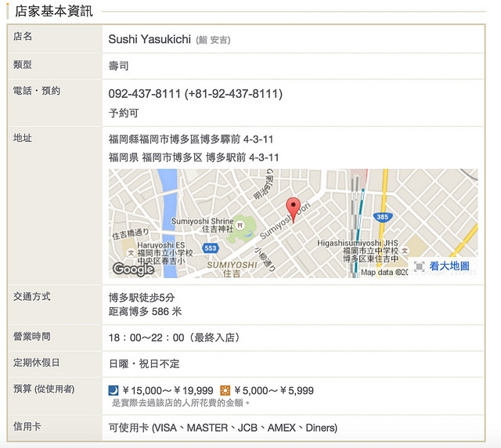
Task: Click the red map pin marker
Action: coord(293,209)
